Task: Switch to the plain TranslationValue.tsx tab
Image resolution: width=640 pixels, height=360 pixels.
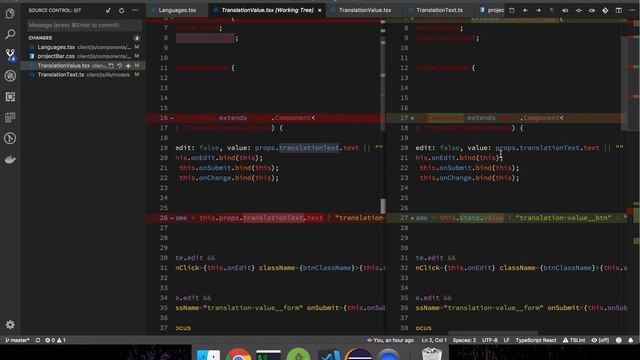Action: (x=364, y=10)
